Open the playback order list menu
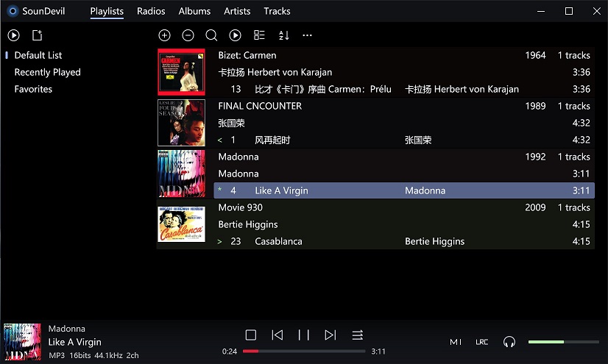This screenshot has height=364, width=608. [x=357, y=335]
